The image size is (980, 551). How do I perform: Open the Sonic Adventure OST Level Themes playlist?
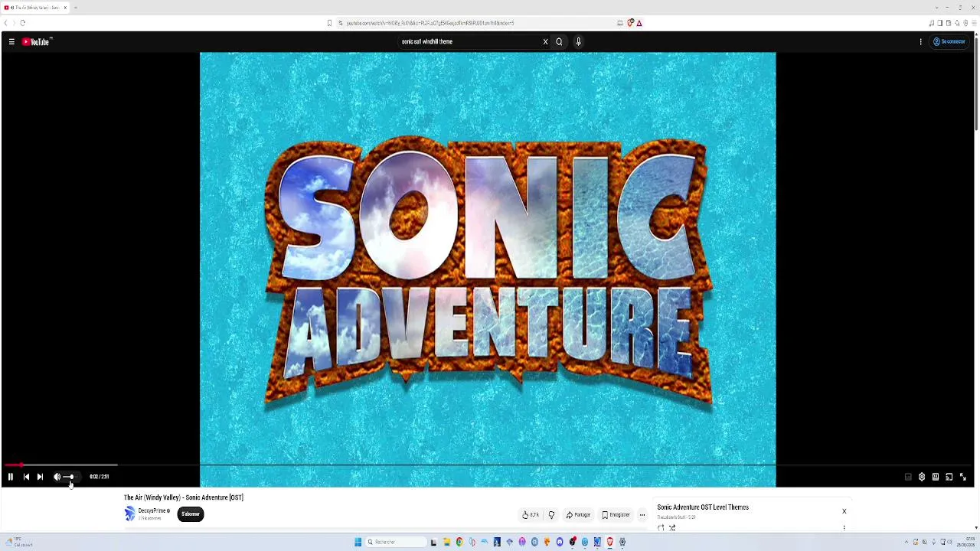click(703, 507)
